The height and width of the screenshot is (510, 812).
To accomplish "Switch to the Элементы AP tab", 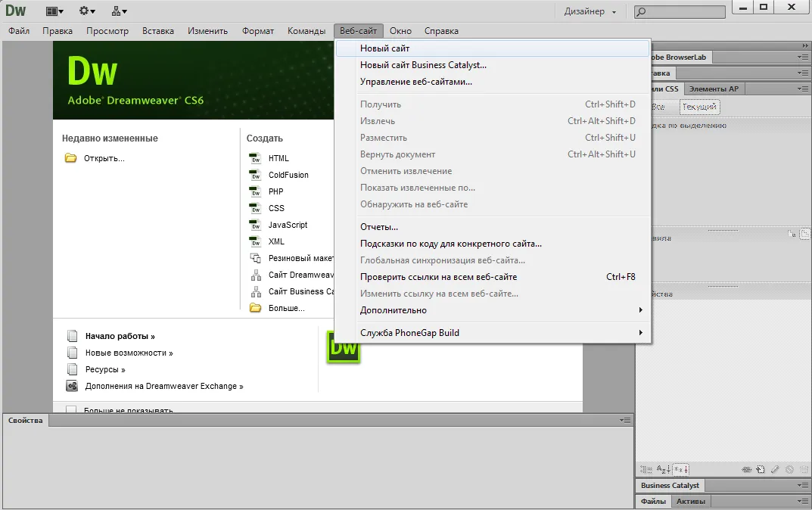I will 714,89.
